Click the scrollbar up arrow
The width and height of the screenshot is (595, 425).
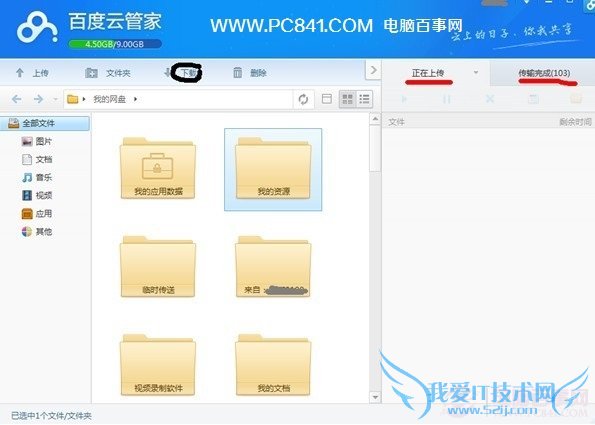375,119
